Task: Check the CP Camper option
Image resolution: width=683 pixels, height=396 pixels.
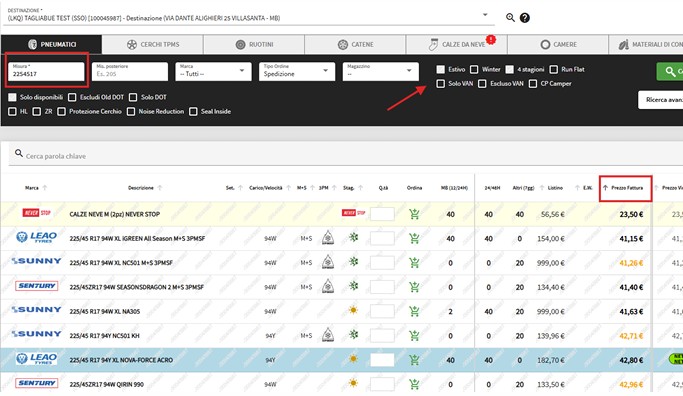Action: 533,84
